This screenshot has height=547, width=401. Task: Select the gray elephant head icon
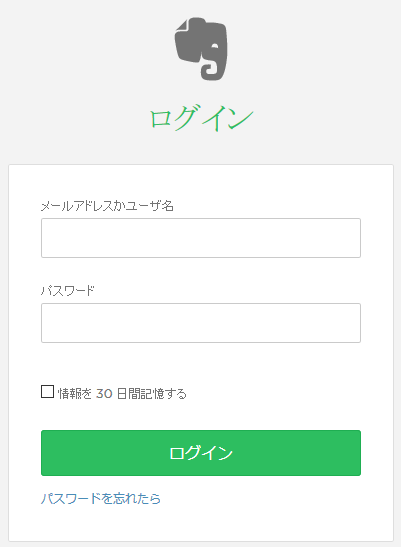point(201,49)
